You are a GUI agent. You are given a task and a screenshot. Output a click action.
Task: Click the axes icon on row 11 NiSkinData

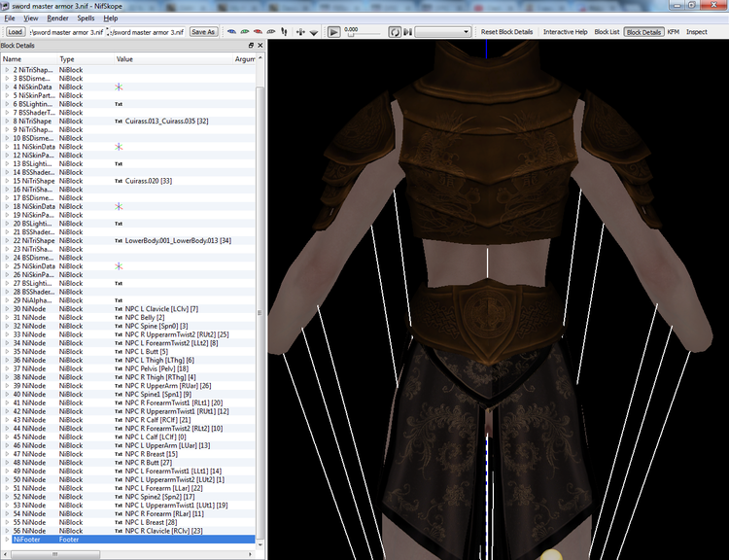point(119,147)
